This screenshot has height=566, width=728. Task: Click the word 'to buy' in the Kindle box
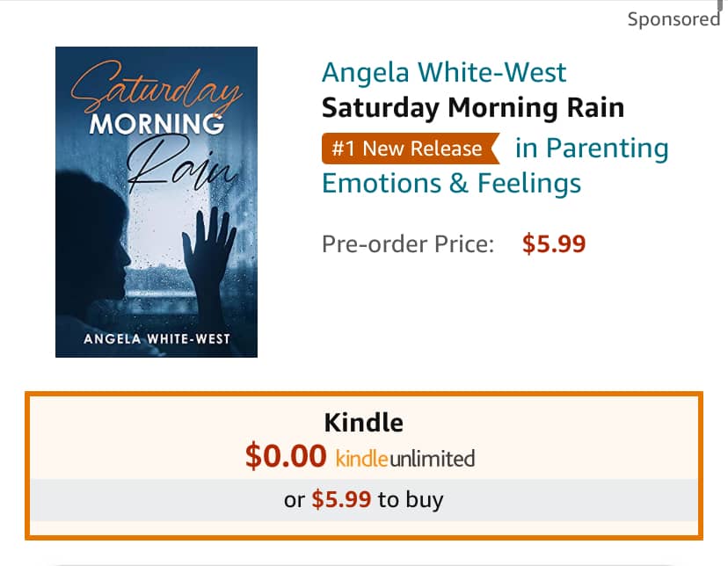tap(411, 500)
